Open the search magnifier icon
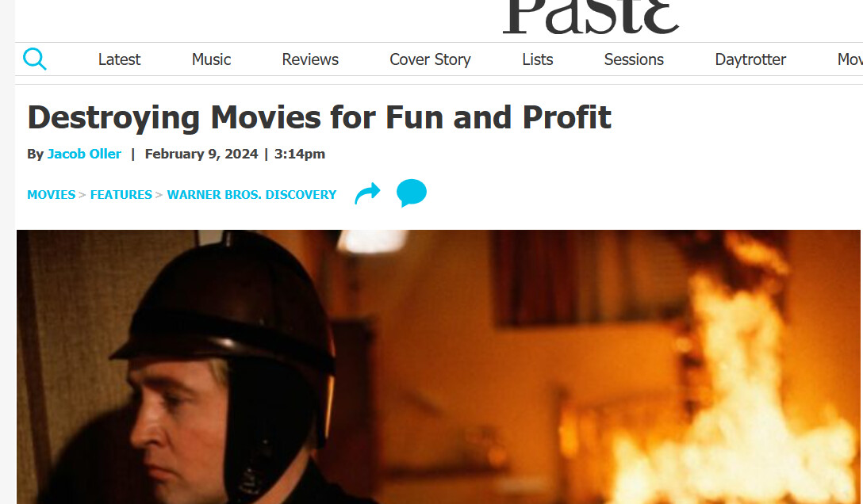The image size is (863, 504). pyautogui.click(x=35, y=59)
